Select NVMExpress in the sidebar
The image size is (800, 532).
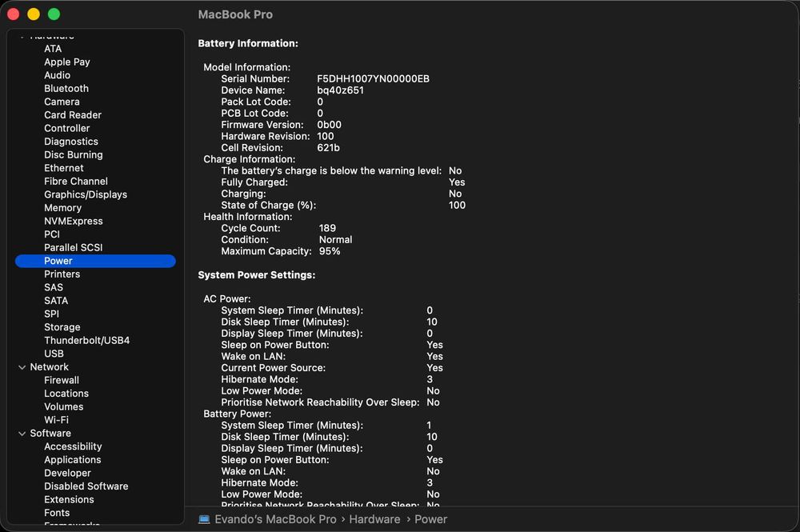point(74,221)
